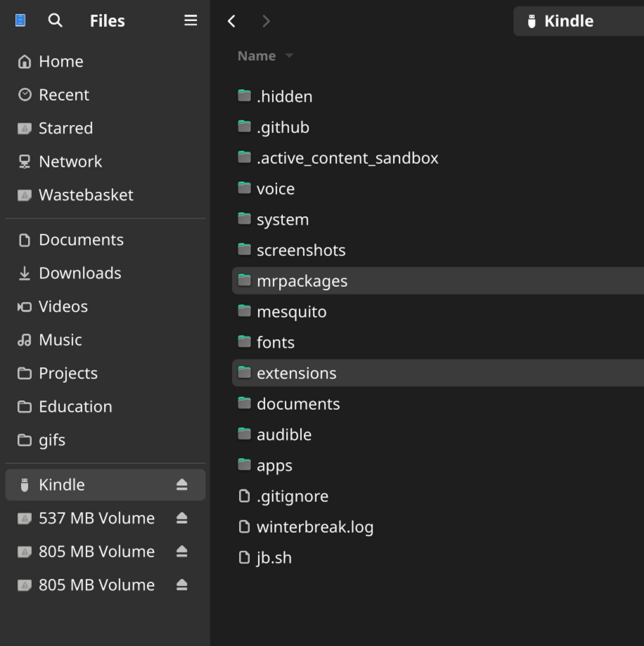Select the extensions folder
Viewport: 644px width, 646px height.
pos(296,373)
